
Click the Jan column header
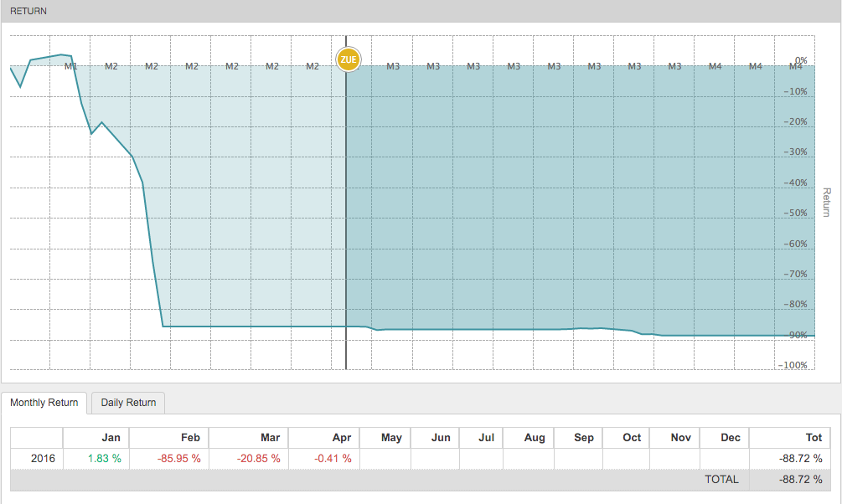pyautogui.click(x=111, y=438)
